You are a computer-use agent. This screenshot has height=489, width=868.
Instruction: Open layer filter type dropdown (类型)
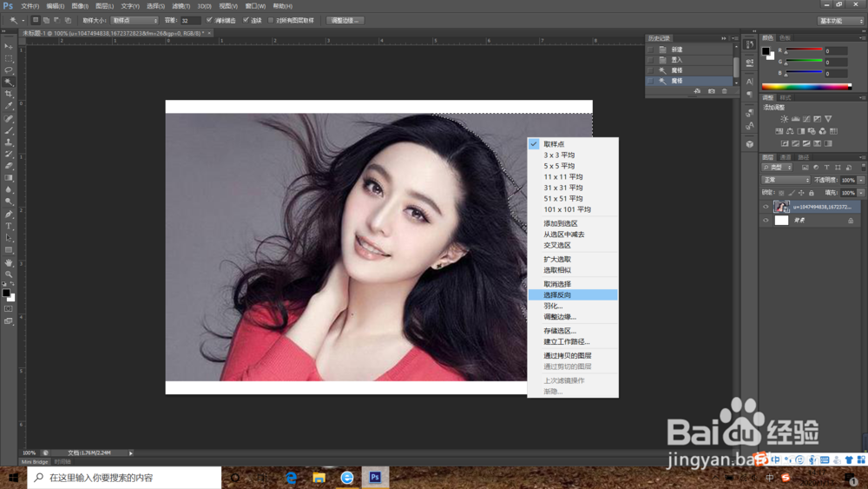point(777,168)
